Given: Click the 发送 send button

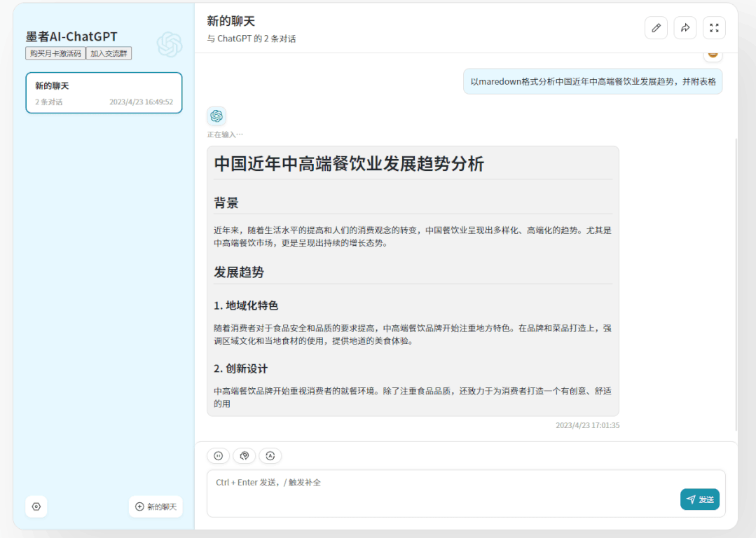Looking at the screenshot, I should click(x=699, y=499).
